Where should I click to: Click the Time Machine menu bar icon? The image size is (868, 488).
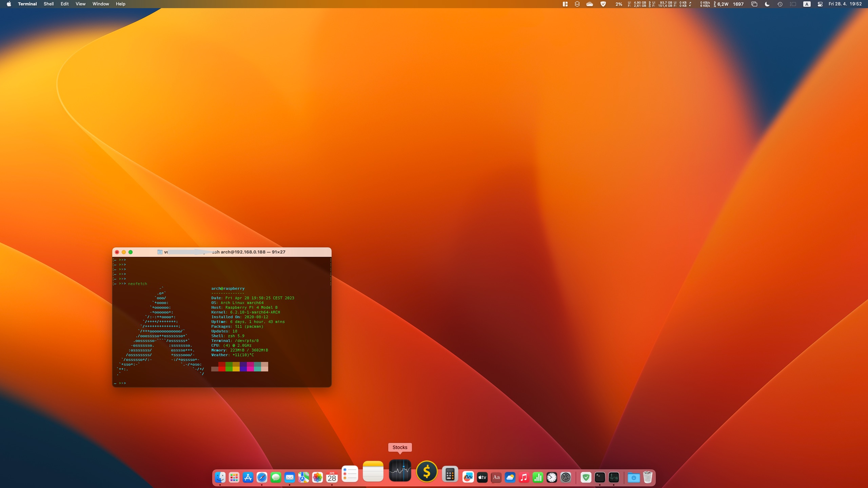[780, 4]
